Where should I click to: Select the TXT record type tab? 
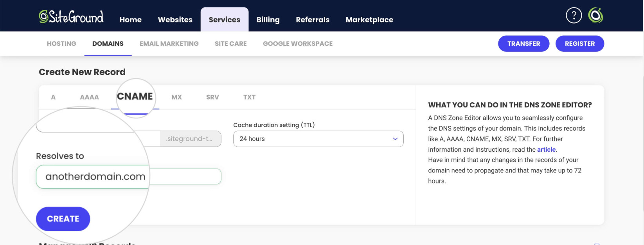(x=249, y=97)
